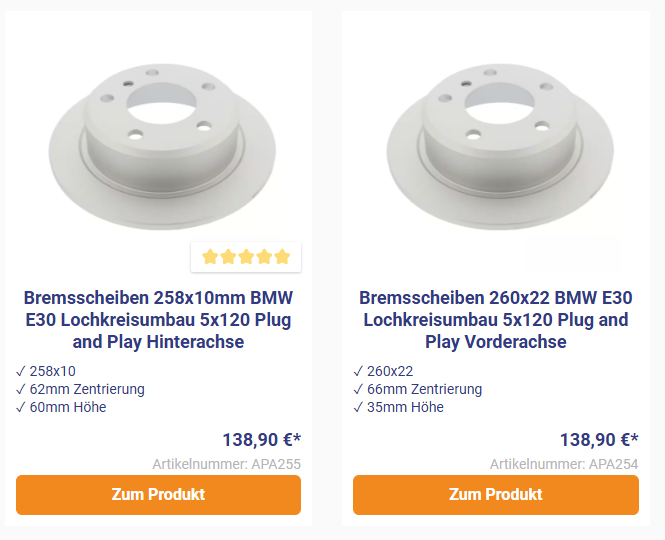
Task: Click the checkmark beside 60mm Höhe
Action: click(x=21, y=407)
